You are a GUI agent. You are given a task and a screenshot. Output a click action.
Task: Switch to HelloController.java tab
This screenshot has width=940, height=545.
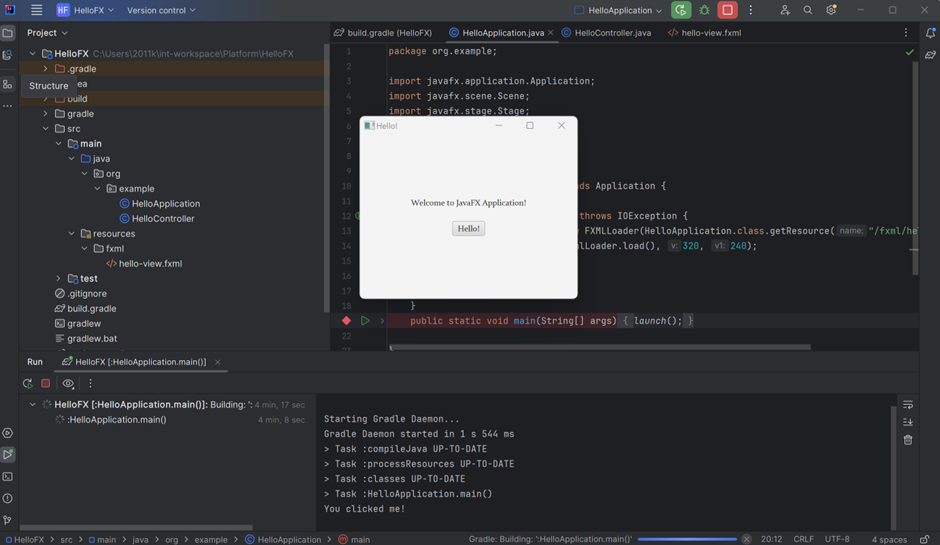click(x=607, y=33)
